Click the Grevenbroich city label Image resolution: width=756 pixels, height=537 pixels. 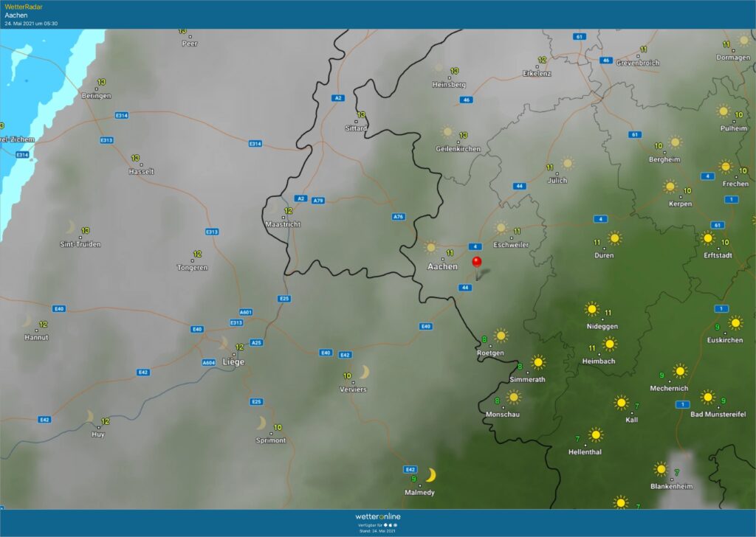(637, 63)
